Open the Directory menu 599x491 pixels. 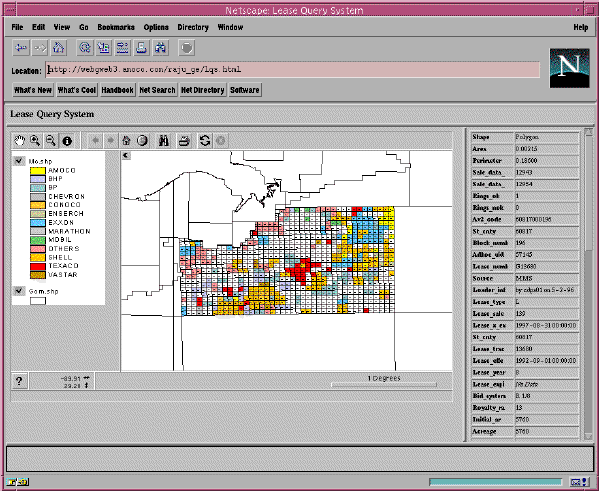tap(193, 27)
